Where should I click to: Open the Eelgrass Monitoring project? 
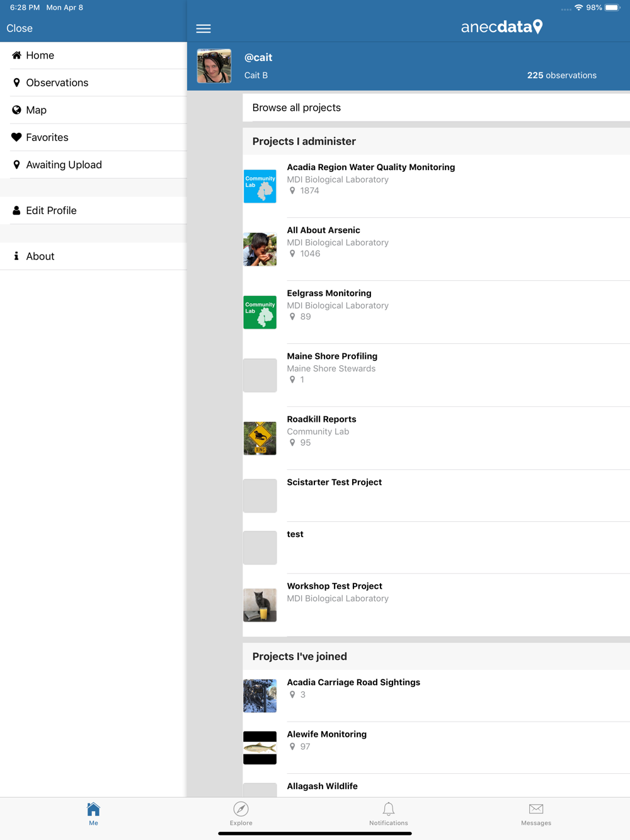point(436,312)
